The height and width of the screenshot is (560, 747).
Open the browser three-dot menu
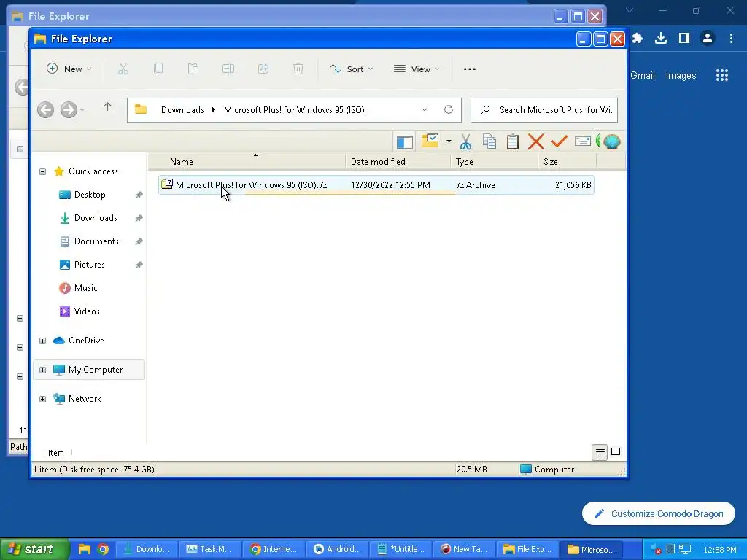click(x=731, y=38)
